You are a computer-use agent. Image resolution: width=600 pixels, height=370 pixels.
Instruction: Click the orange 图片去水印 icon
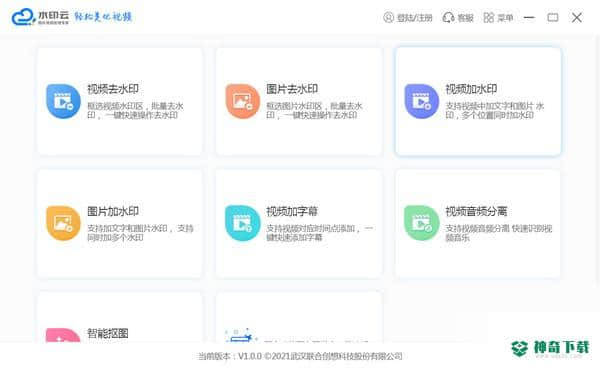coord(243,101)
